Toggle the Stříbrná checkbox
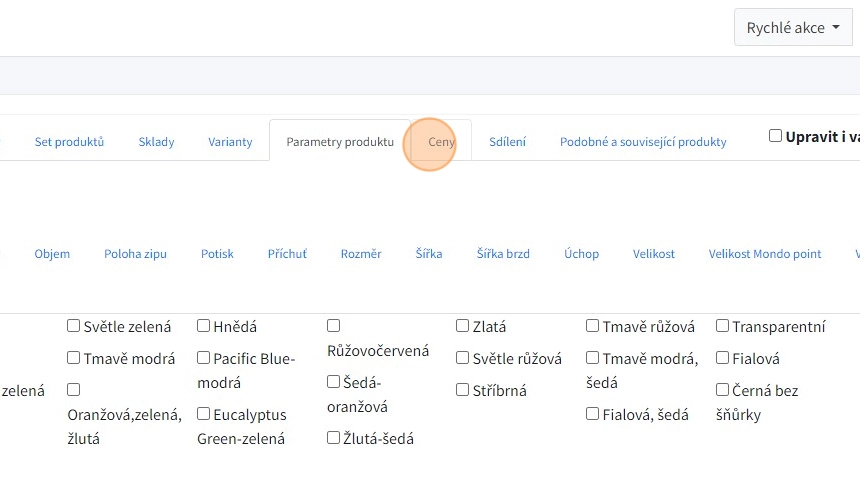Viewport: 860px width, 480px height. pyautogui.click(x=463, y=390)
